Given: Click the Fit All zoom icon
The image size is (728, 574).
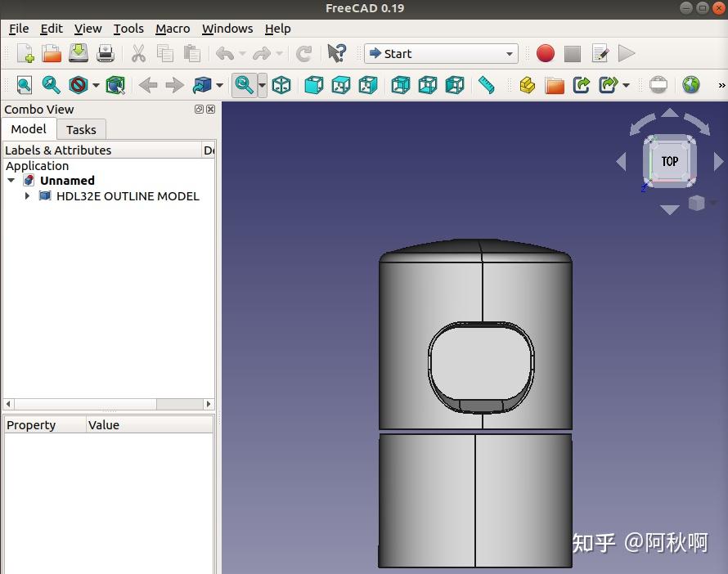Looking at the screenshot, I should (25, 85).
